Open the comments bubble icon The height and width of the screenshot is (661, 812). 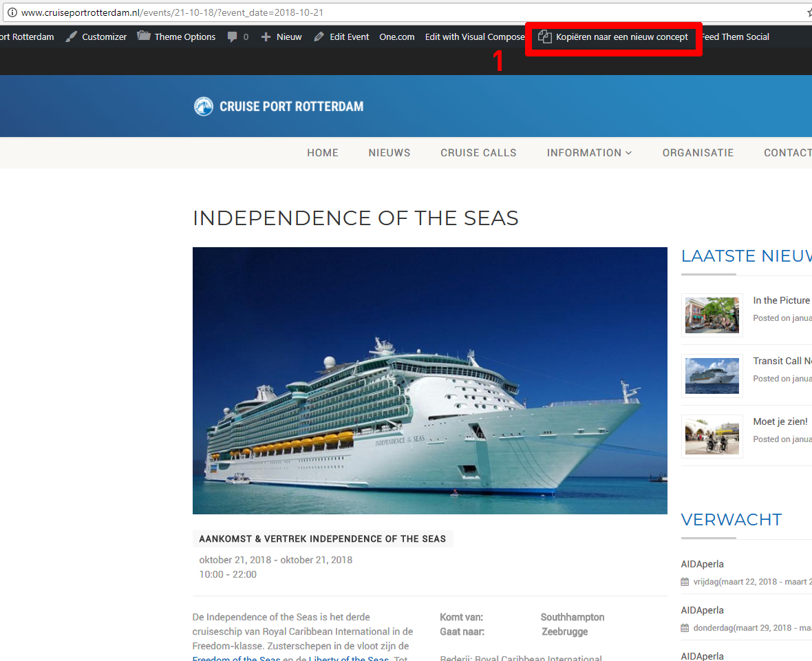[x=233, y=36]
